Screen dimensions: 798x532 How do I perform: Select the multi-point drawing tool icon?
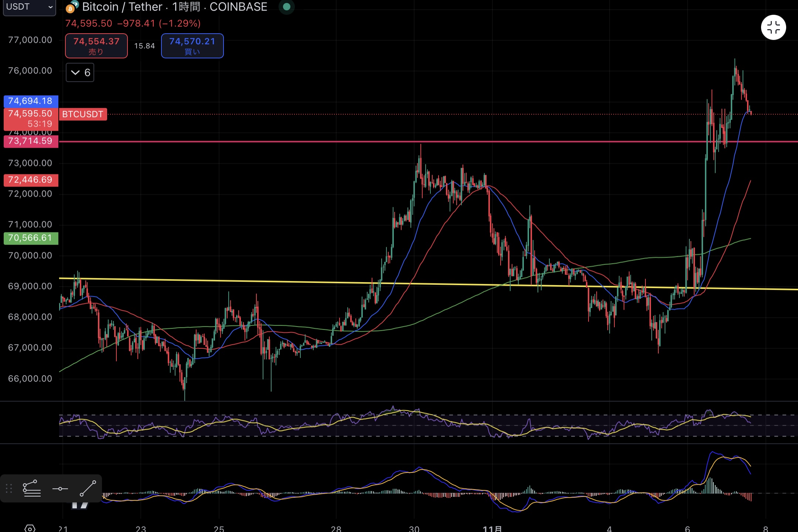point(31,488)
